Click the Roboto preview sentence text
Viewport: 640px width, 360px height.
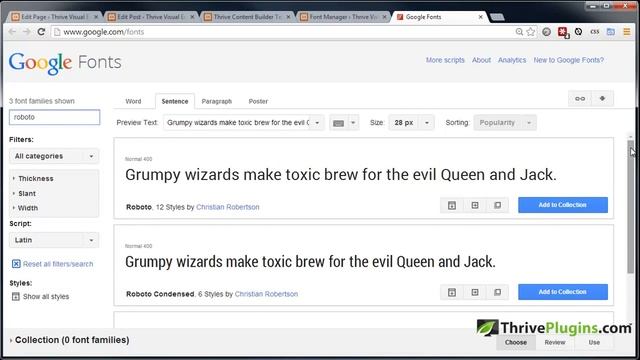pos(340,175)
